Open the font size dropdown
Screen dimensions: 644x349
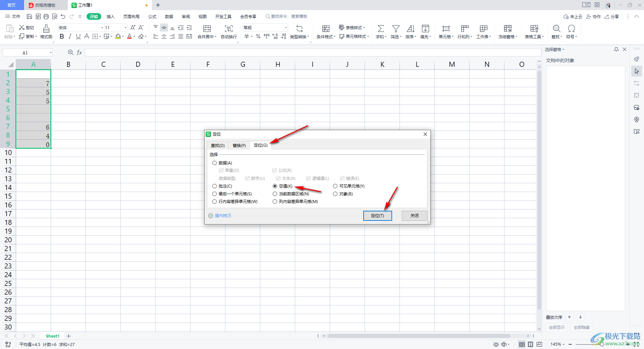tap(126, 28)
